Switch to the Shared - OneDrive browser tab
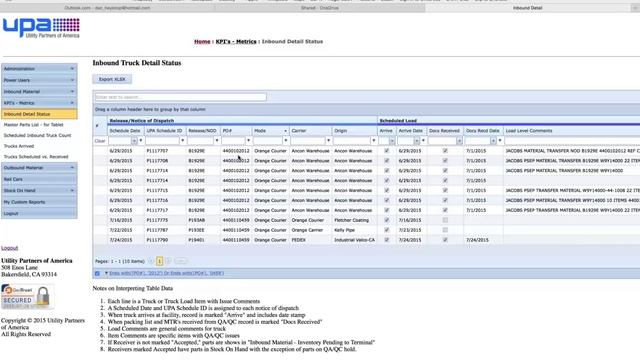640x360 pixels. coord(320,8)
